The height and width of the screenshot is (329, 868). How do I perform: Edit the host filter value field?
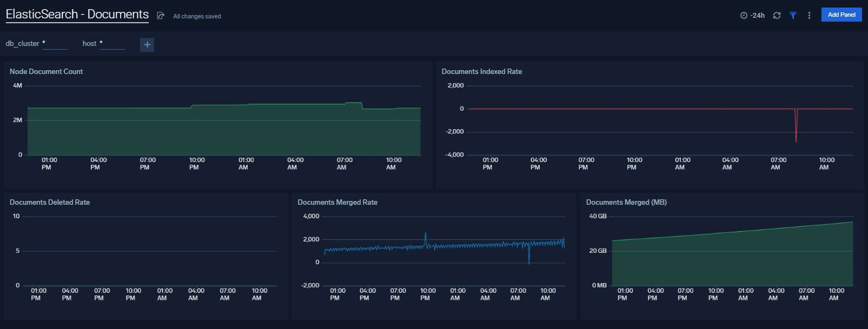(112, 44)
